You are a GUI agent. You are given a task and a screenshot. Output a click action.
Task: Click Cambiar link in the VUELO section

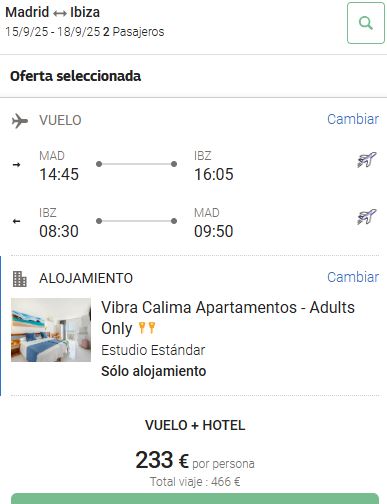tap(353, 119)
